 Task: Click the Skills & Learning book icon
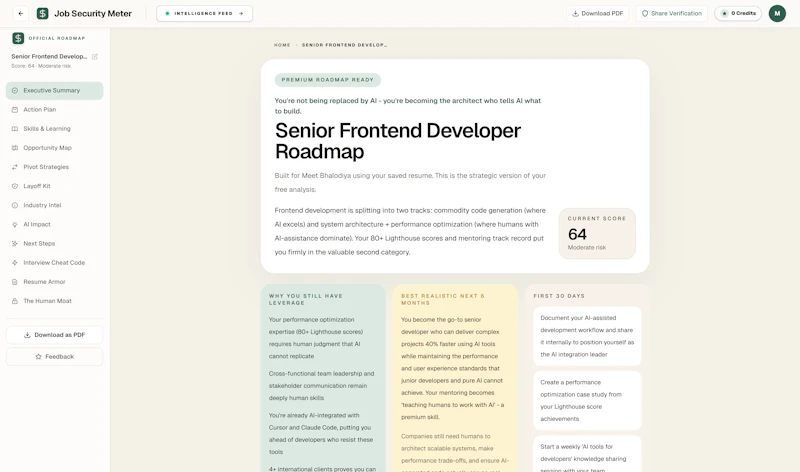coord(15,129)
